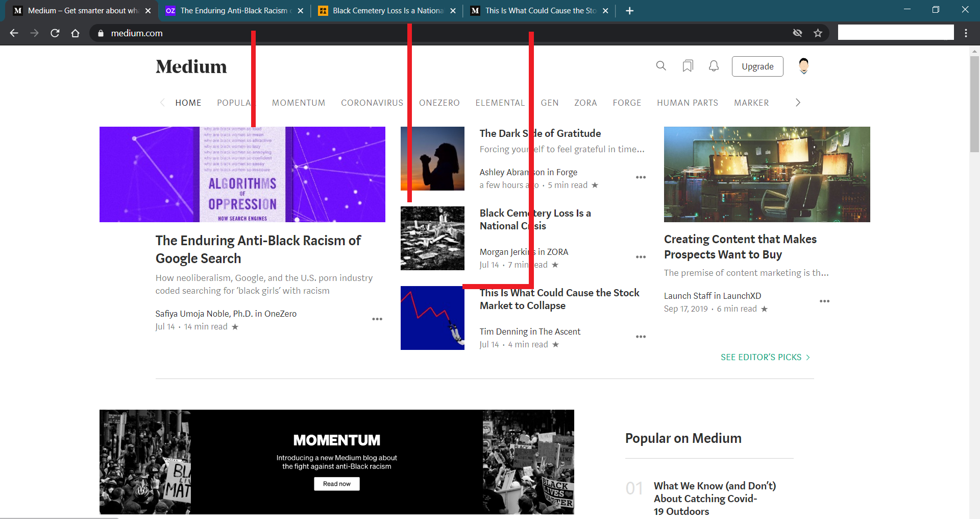Select the MOMENTUM topic
The height and width of the screenshot is (519, 980).
[x=299, y=103]
